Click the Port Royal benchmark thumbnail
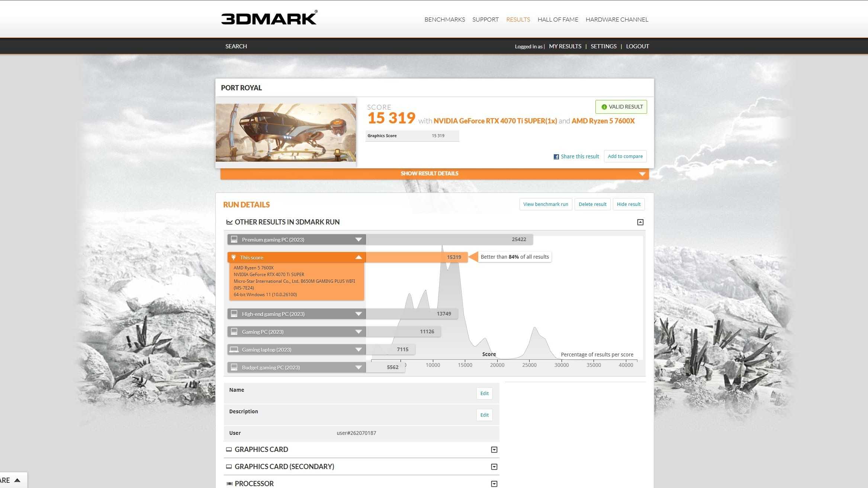Screen dimensions: 868x488 click(x=286, y=133)
